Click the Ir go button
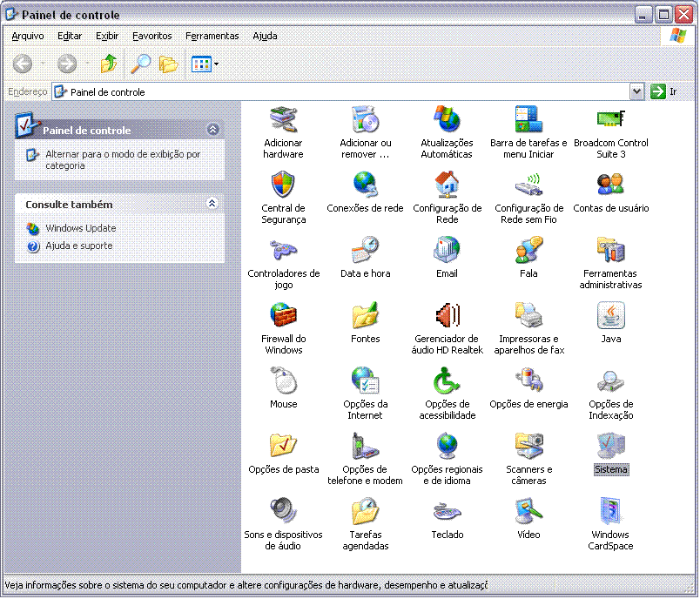Viewport: 700px width, 599px height. tap(664, 92)
